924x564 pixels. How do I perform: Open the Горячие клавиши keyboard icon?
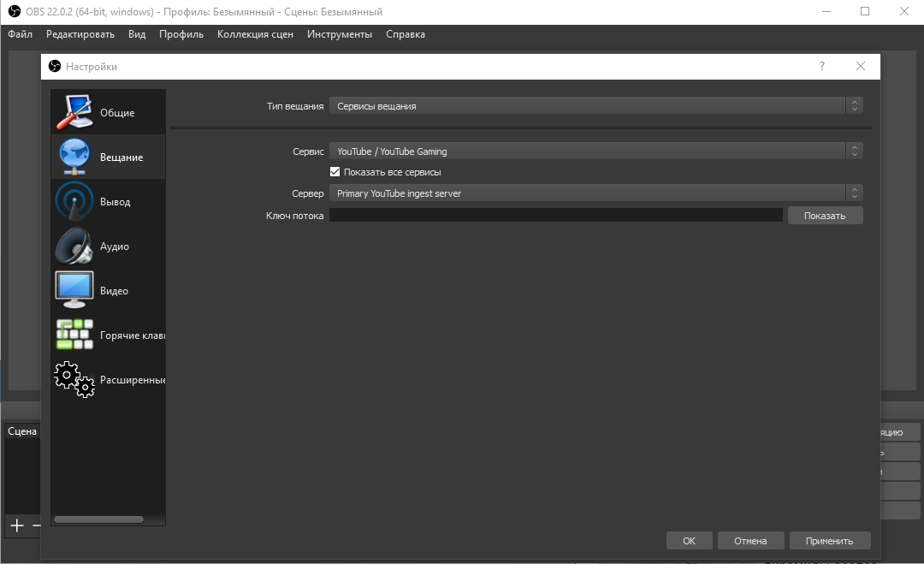[x=74, y=335]
